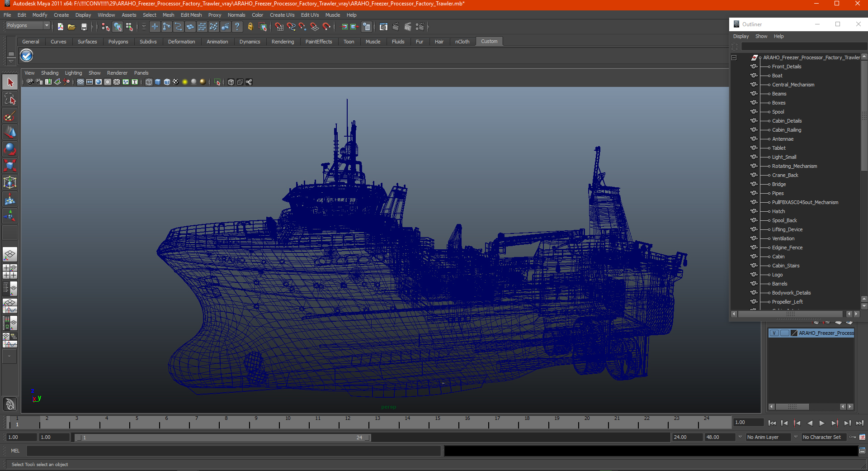Go to start of playback range
Screen dimensions: 868x471
pyautogui.click(x=772, y=423)
